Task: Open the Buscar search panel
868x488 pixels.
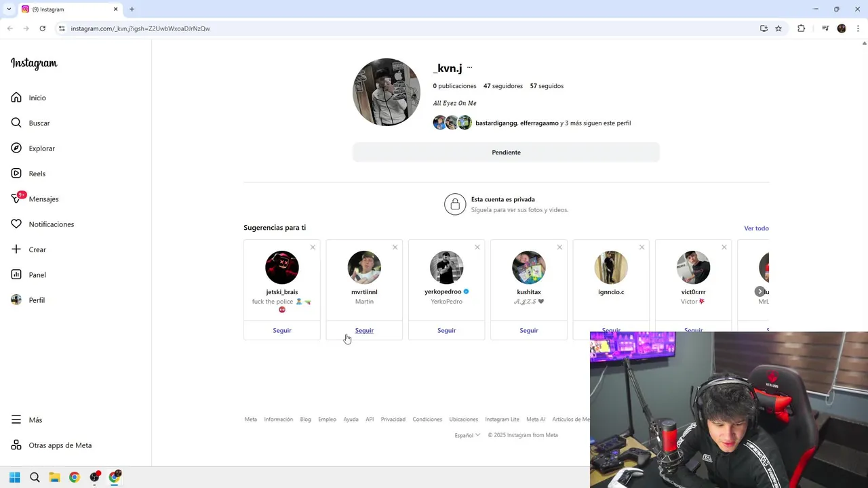Action: click(x=31, y=123)
